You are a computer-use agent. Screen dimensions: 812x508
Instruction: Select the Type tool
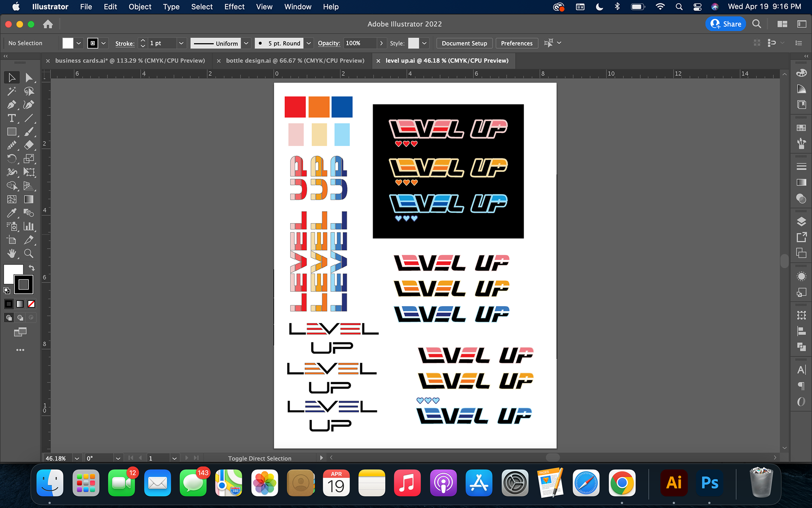coord(12,118)
